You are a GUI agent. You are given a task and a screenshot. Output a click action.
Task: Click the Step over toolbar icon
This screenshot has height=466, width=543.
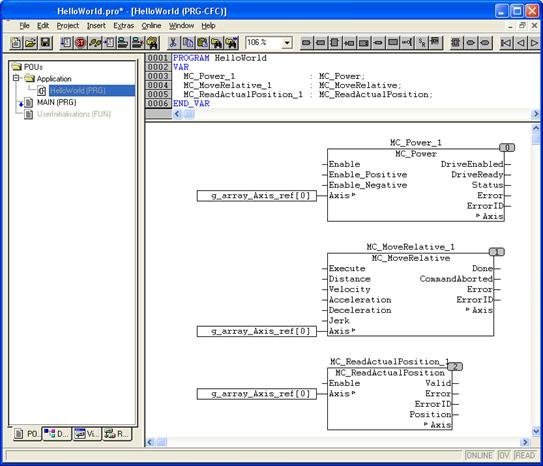pos(95,43)
